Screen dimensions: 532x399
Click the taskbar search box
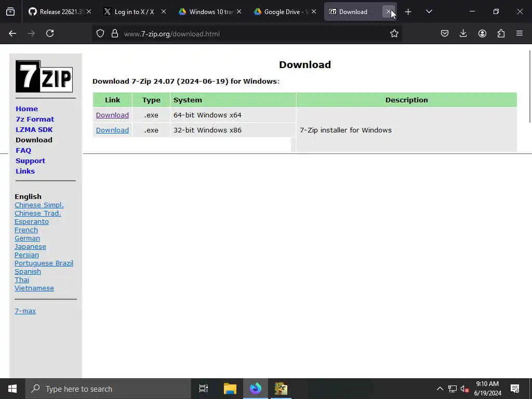pyautogui.click(x=108, y=389)
